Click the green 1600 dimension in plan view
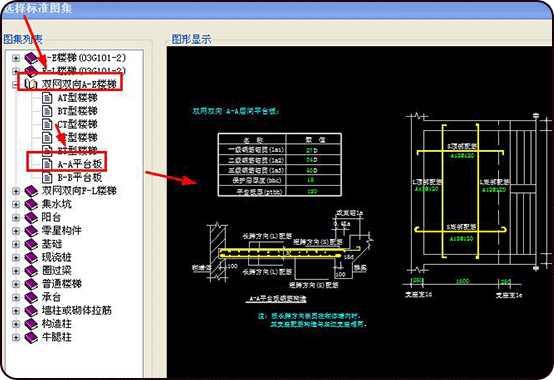The width and height of the screenshot is (554, 380). (462, 281)
